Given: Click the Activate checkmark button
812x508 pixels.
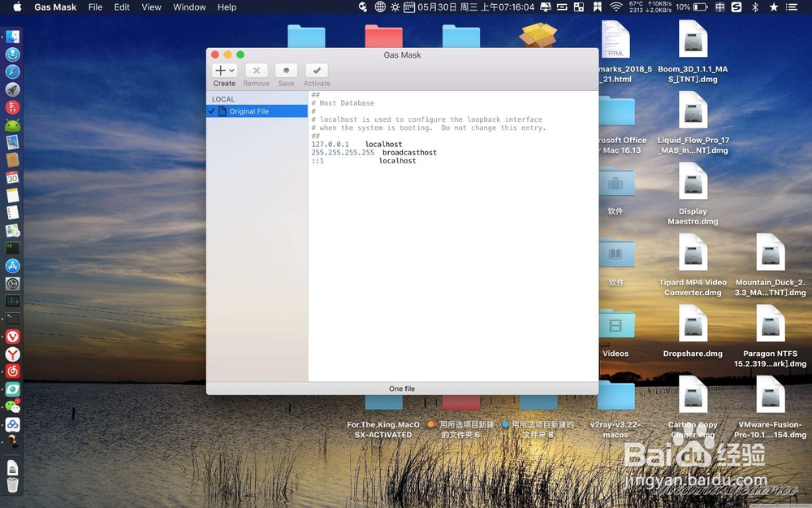Looking at the screenshot, I should (317, 71).
